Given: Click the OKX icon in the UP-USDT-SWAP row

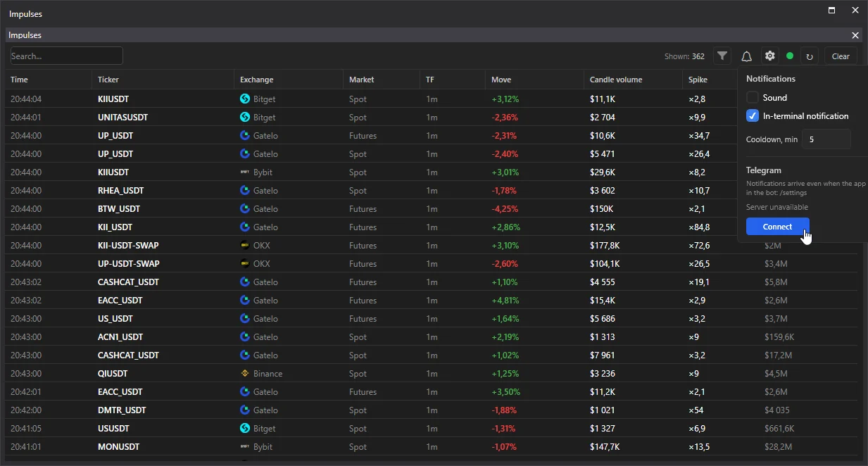Looking at the screenshot, I should coord(245,264).
